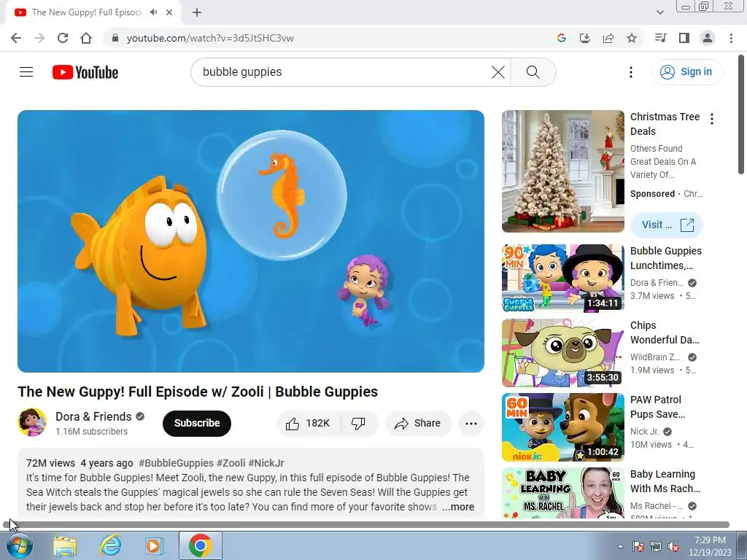Go forward in browser history
The width and height of the screenshot is (747, 560).
[x=39, y=38]
